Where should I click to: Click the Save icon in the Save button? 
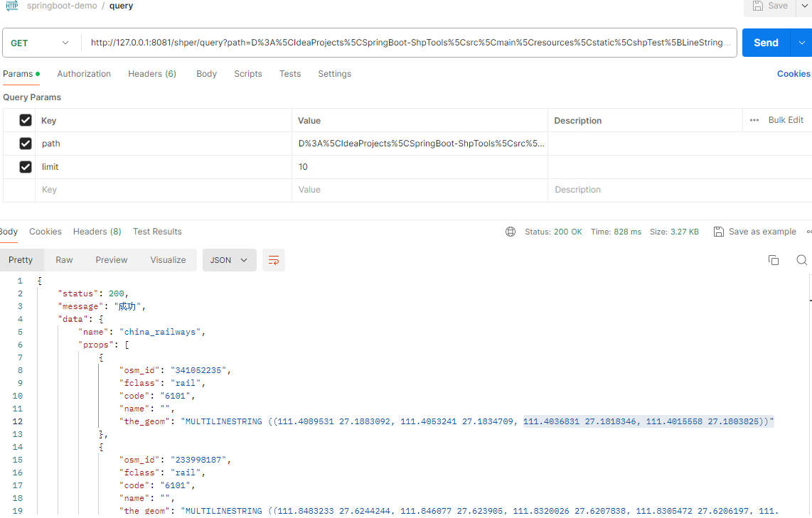758,6
